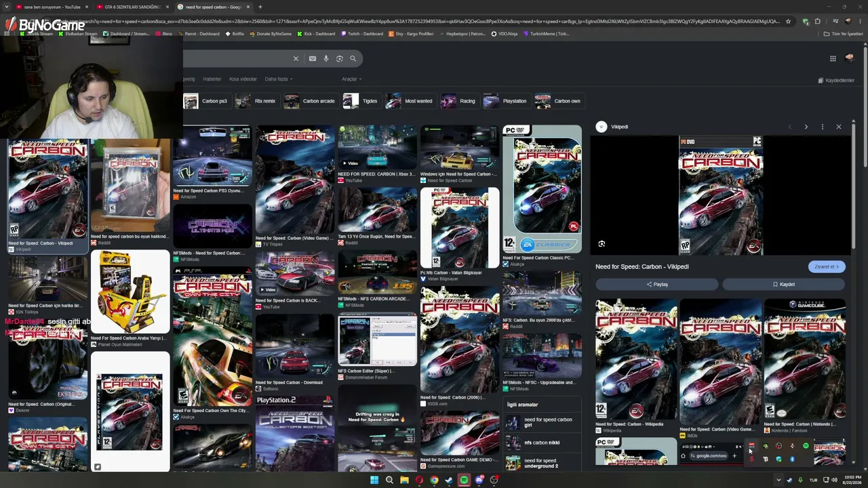Filter images by 'Carbon ps3' chip
This screenshot has height=488, width=868.
(206, 101)
